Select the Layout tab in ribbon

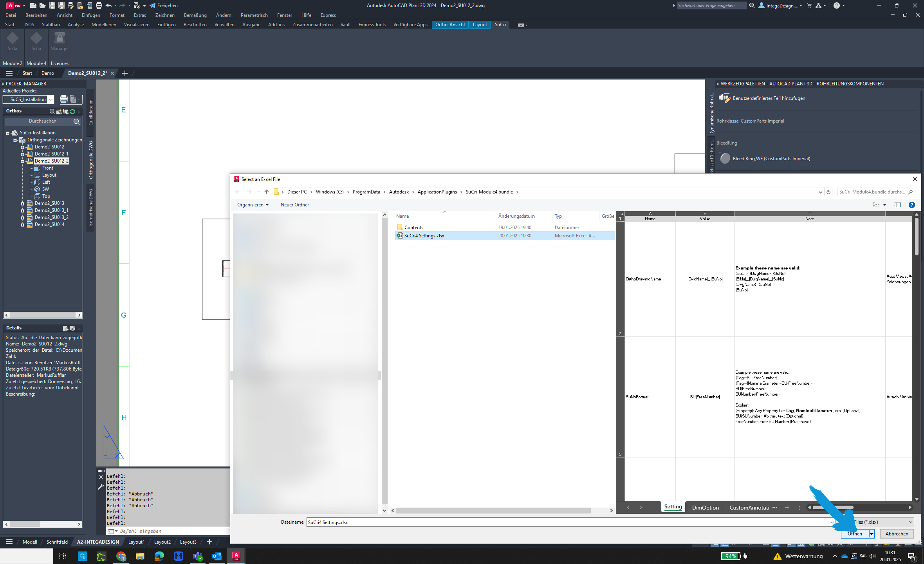click(479, 25)
